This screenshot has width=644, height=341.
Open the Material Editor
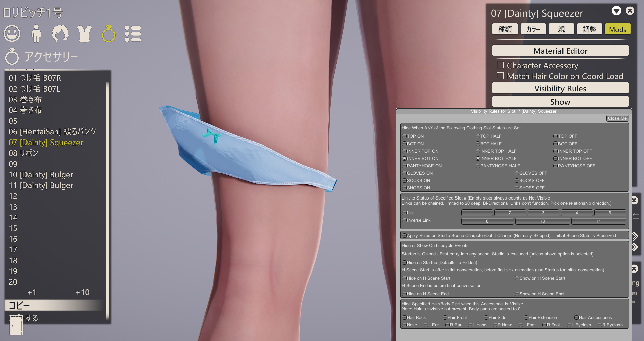click(x=560, y=51)
